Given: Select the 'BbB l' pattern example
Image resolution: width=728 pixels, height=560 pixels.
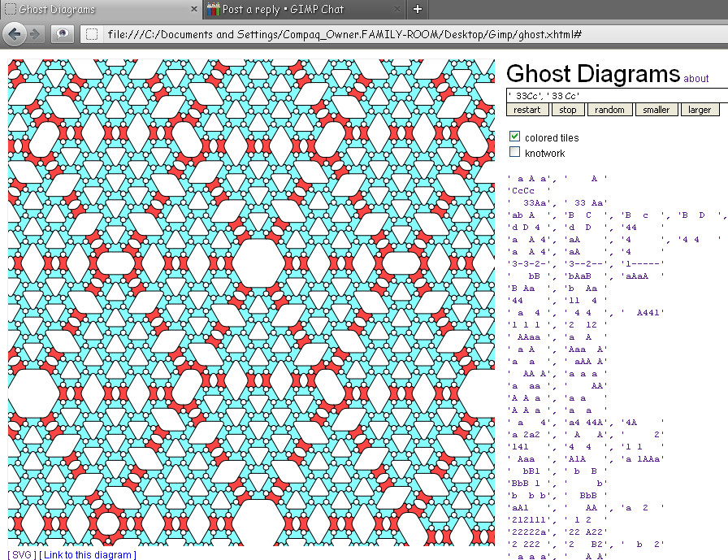Looking at the screenshot, I should (557, 483).
